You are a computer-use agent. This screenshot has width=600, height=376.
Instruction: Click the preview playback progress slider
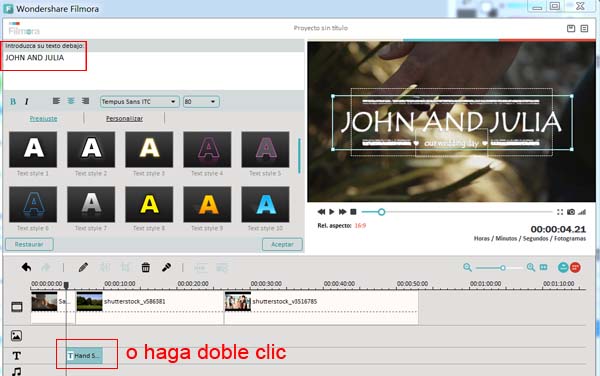click(457, 212)
